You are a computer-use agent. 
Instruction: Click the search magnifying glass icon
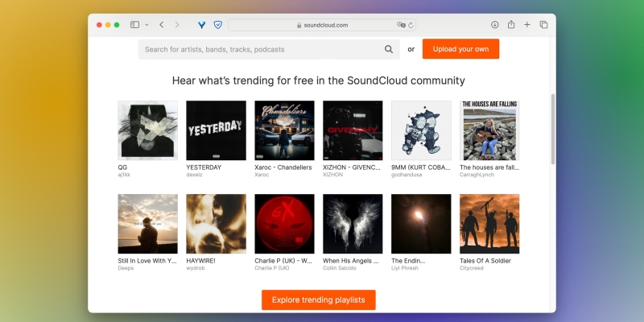[x=389, y=49]
